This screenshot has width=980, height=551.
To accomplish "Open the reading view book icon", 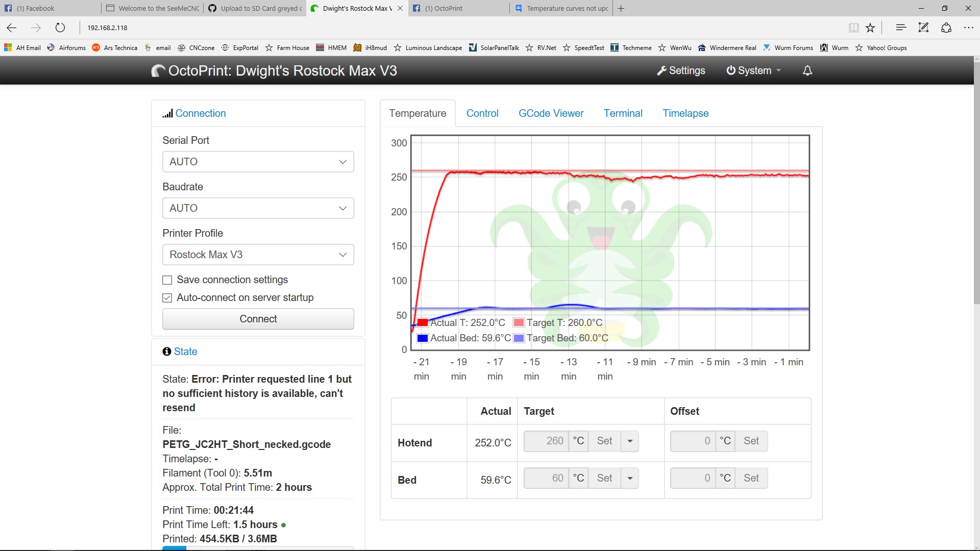I will pos(853,28).
